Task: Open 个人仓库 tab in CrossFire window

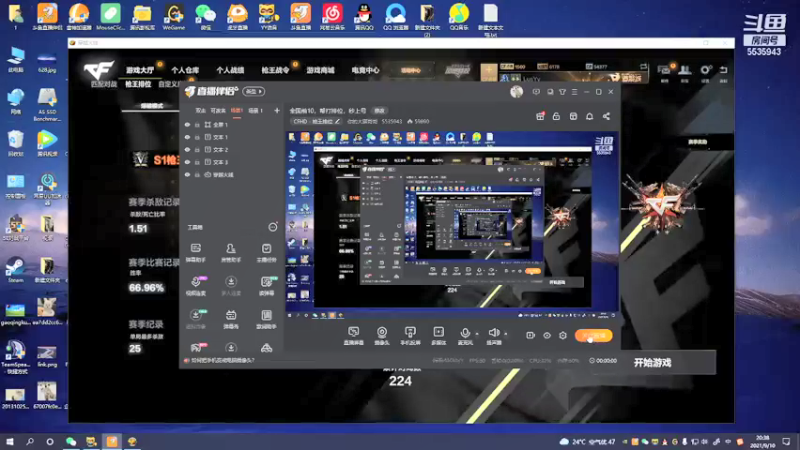Action: [185, 70]
